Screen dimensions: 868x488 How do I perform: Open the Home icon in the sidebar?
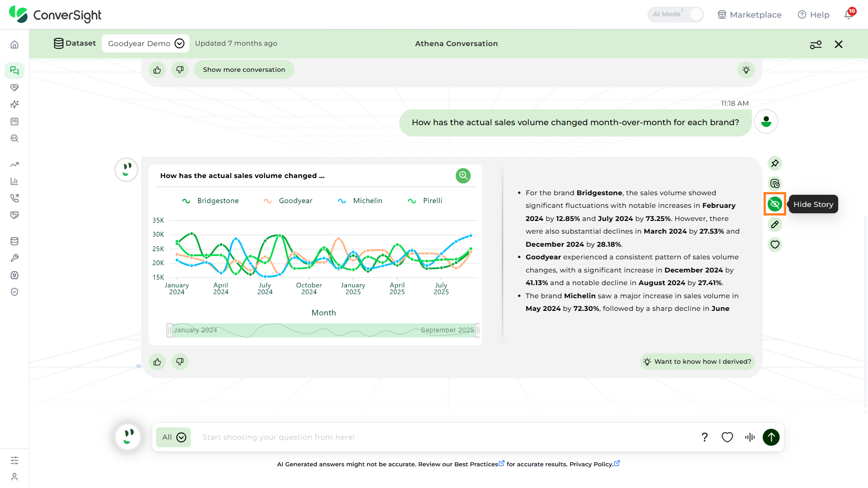14,45
